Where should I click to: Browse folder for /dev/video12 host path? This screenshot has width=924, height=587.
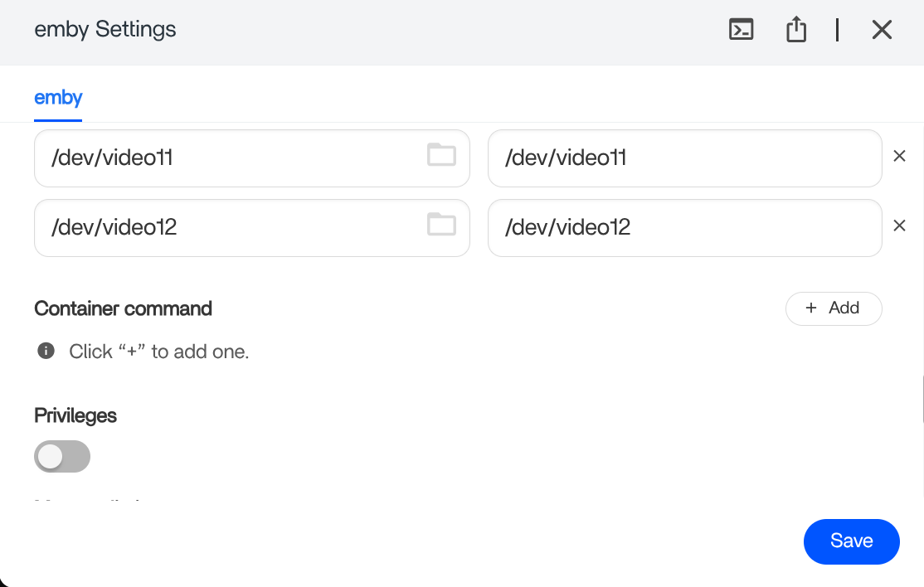tap(441, 224)
